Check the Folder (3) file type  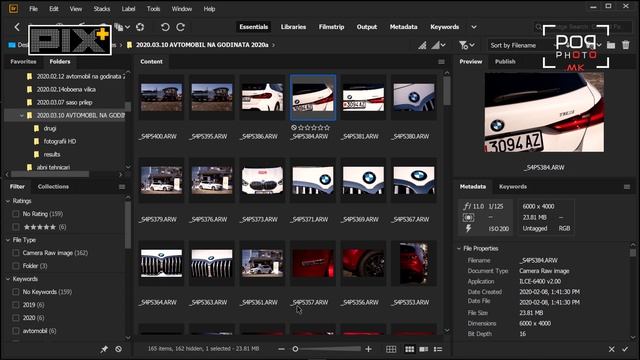pyautogui.click(x=16, y=266)
